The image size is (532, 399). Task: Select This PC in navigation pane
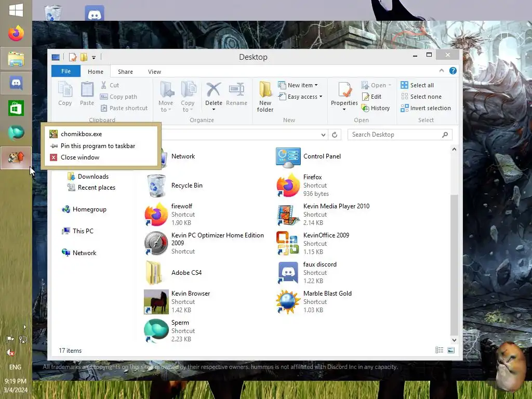tap(78, 231)
